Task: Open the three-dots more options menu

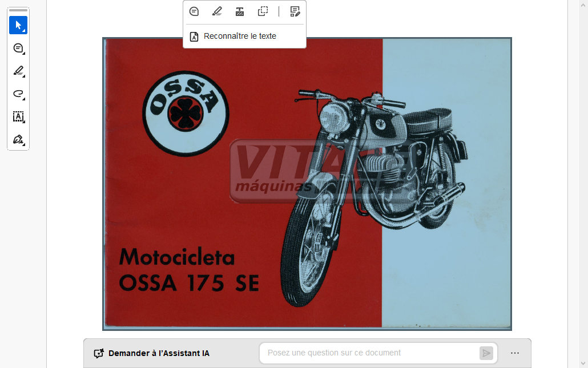Action: coord(515,353)
